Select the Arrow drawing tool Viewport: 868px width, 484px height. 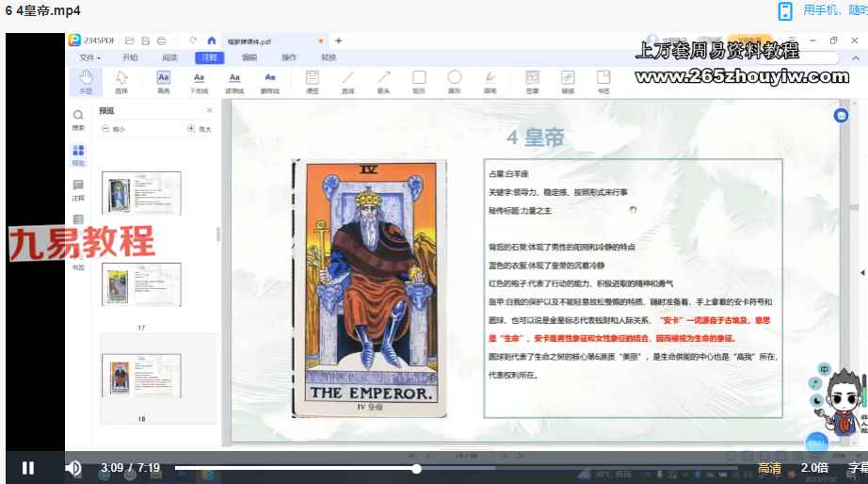coord(383,81)
